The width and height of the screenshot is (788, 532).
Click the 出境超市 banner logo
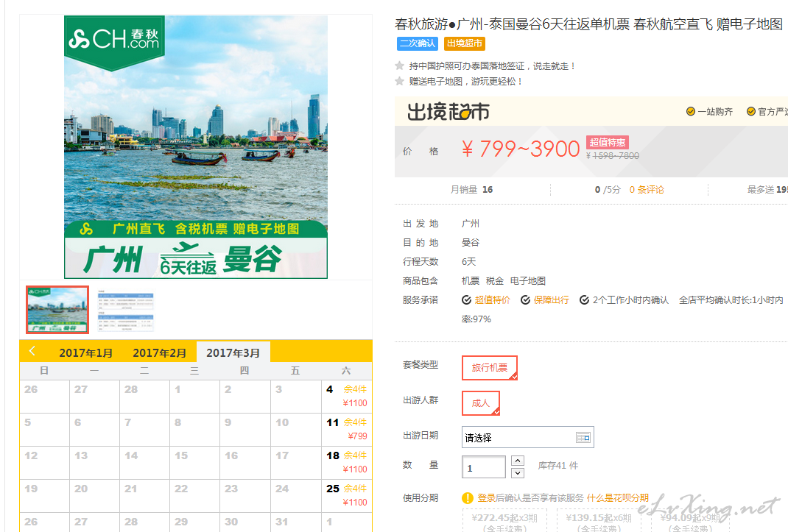pos(448,112)
